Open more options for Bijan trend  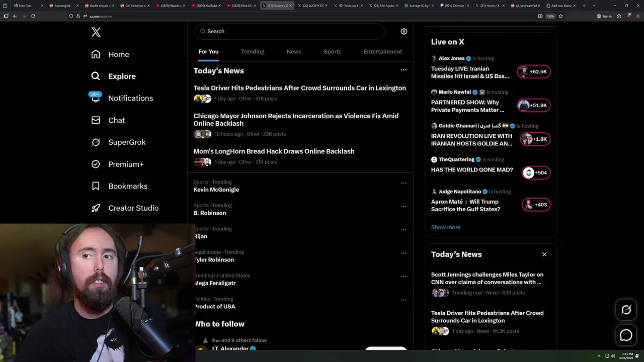pos(404,230)
